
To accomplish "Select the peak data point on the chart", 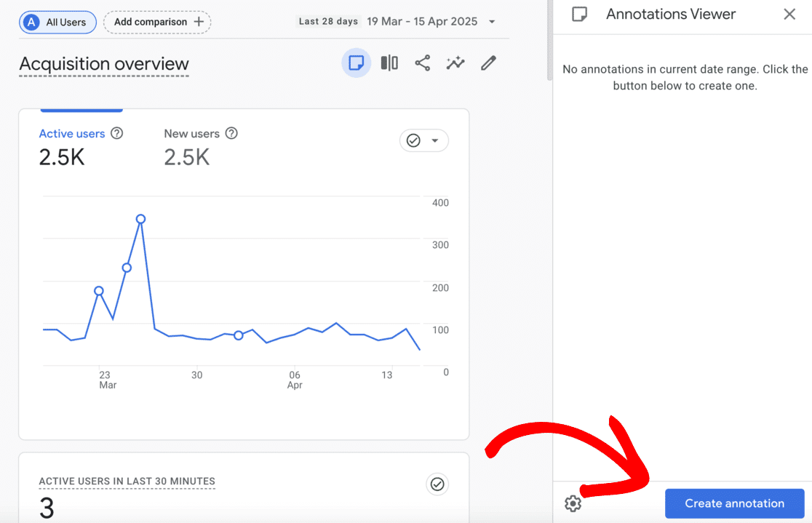I will click(140, 218).
